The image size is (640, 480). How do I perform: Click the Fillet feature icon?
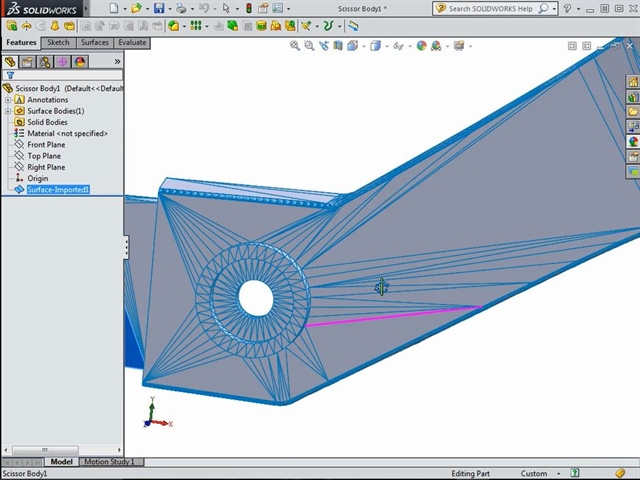coord(173,26)
